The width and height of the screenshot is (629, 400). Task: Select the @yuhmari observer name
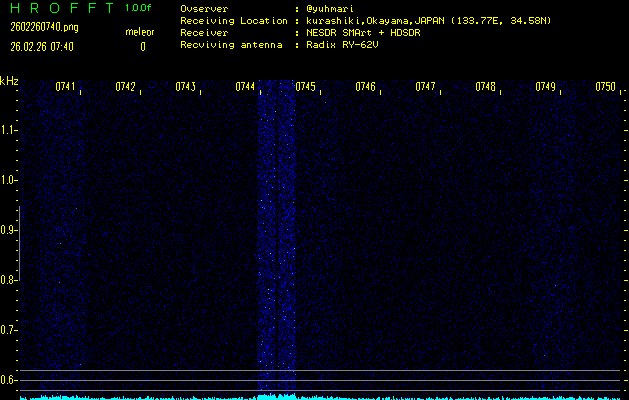329,8
